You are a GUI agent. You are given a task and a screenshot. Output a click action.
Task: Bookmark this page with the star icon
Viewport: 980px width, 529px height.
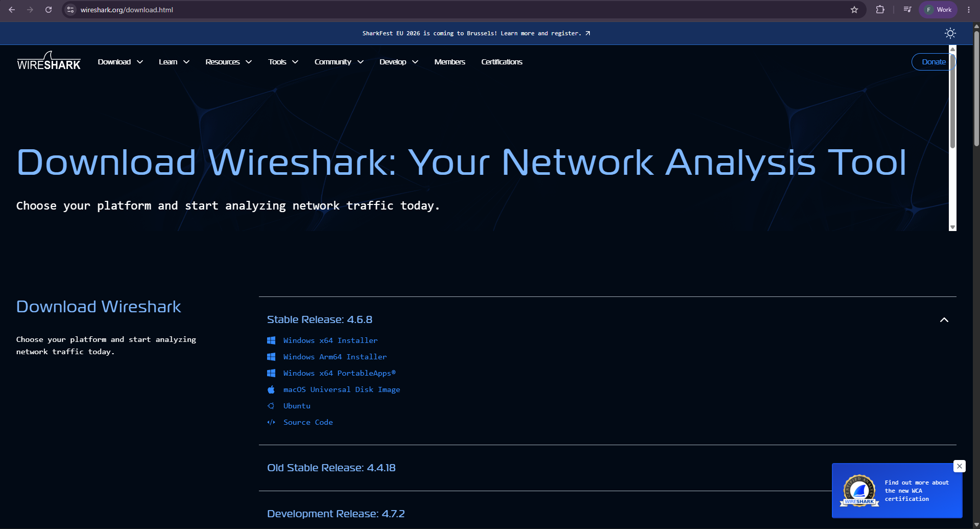[854, 10]
